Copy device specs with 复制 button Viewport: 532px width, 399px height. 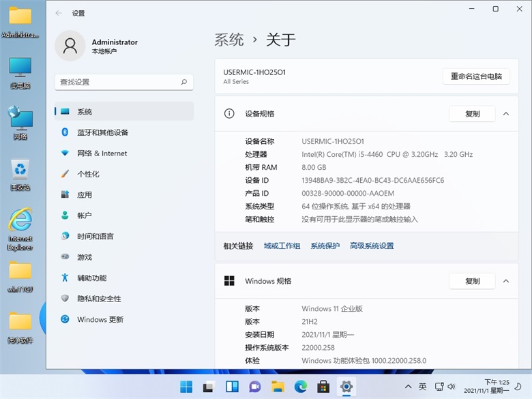coord(472,114)
